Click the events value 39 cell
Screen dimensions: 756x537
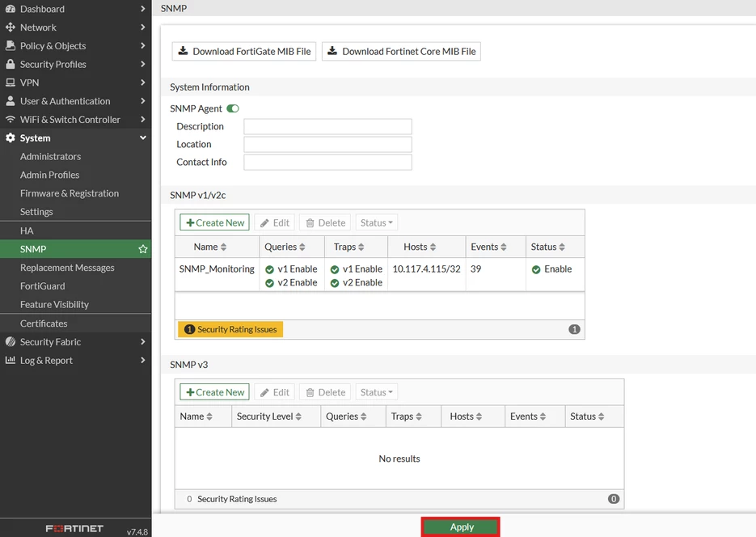pyautogui.click(x=476, y=269)
